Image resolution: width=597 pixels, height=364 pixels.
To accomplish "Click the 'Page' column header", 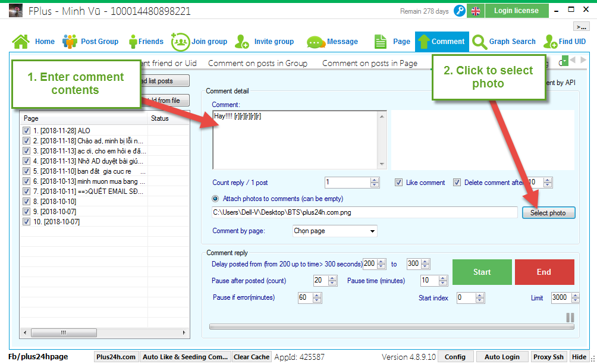I will click(83, 118).
